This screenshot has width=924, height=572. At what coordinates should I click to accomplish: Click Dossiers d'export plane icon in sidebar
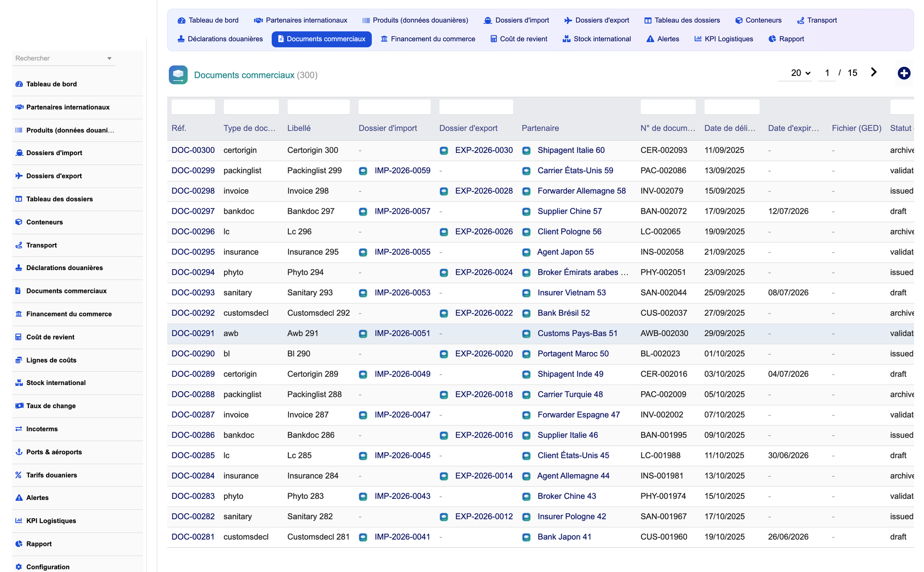pos(19,176)
